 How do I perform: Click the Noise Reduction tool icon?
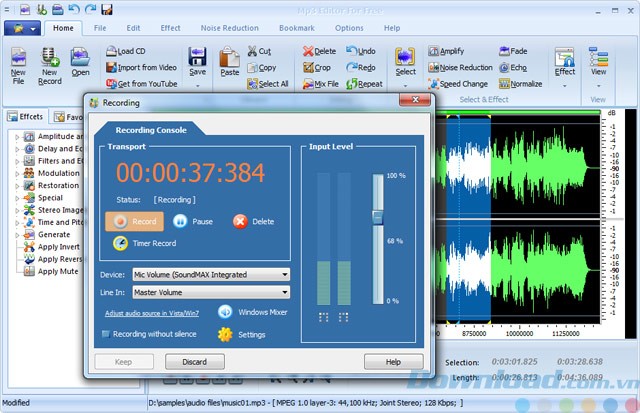pos(434,68)
